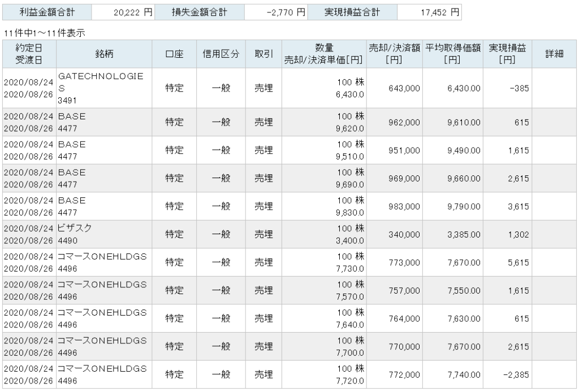Click the 利益金額合計 value 20,222 円
Image resolution: width=579 pixels, height=392 pixels.
point(133,12)
